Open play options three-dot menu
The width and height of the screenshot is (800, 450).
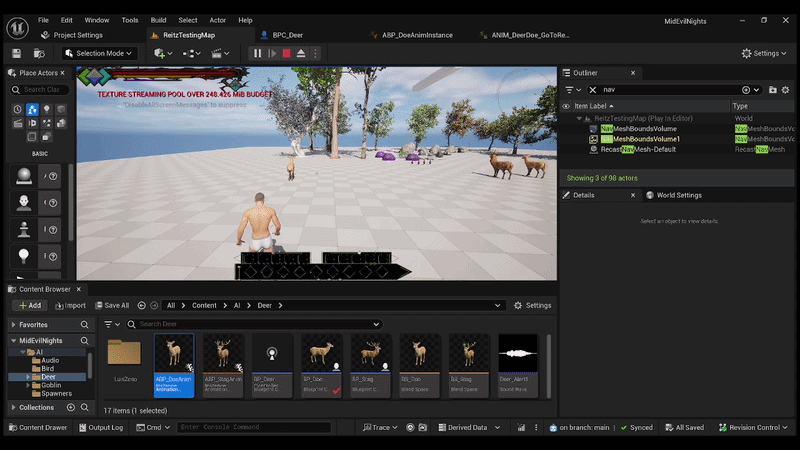315,53
